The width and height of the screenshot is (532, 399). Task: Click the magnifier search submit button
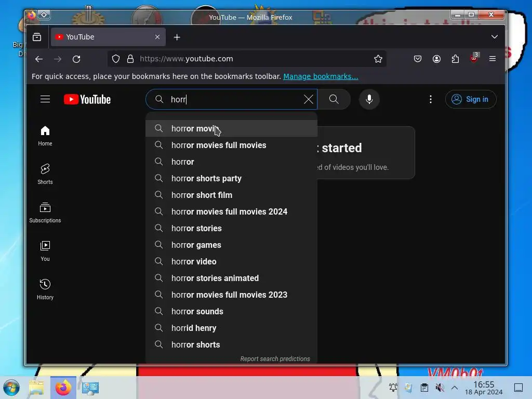pos(334,99)
